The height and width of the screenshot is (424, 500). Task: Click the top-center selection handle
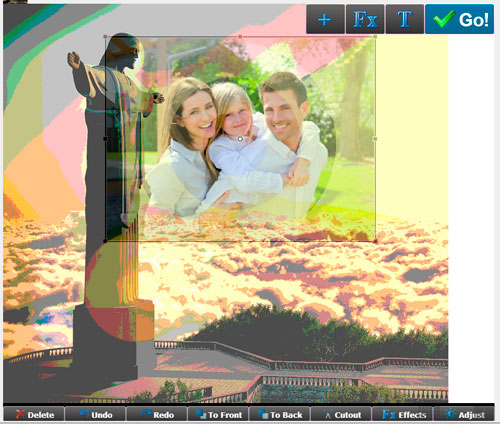[240, 36]
